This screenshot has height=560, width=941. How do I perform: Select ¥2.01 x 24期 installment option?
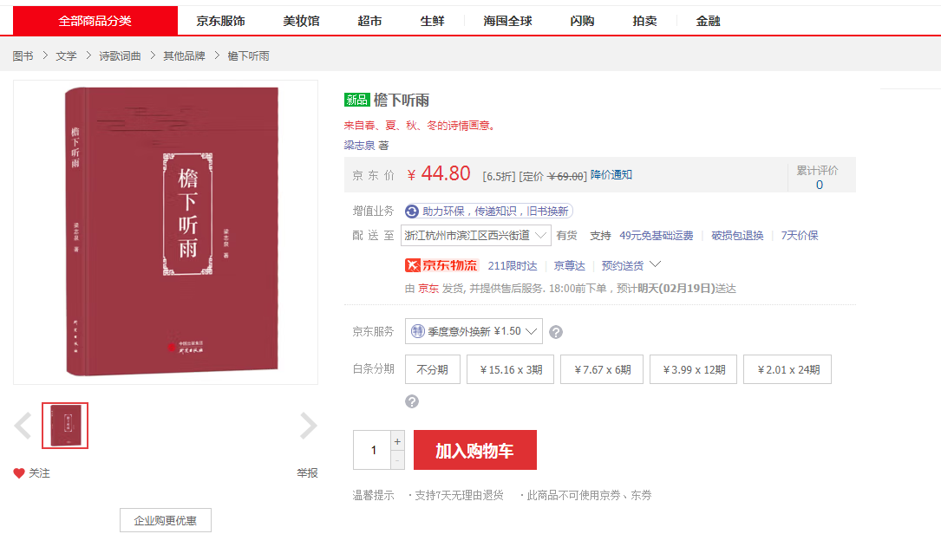tap(787, 369)
